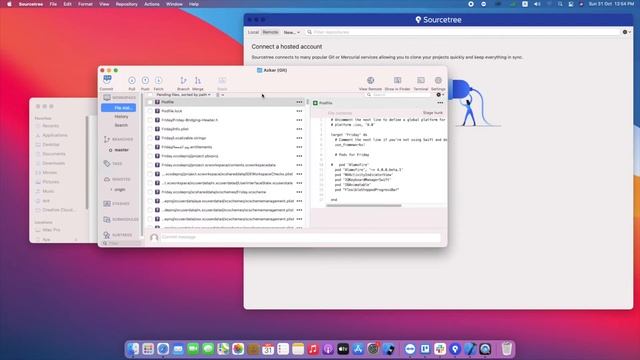Click the Remotes cloud icon in the sidebar
Screen dimensions: 640x360
[107, 179]
